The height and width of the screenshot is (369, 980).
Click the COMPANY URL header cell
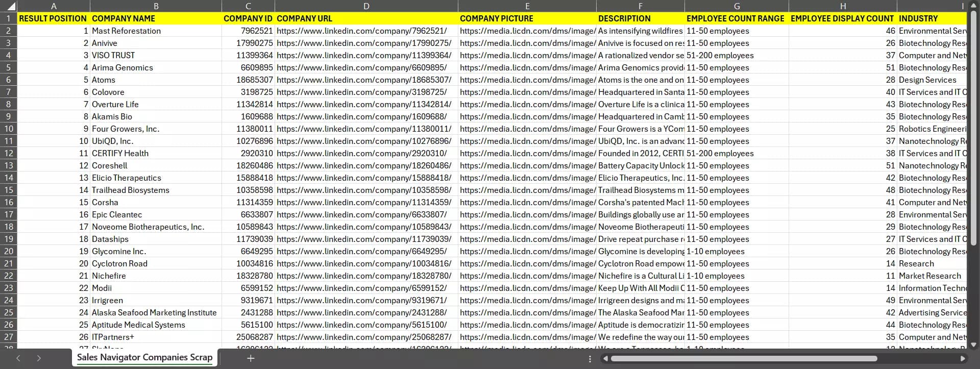coord(366,18)
